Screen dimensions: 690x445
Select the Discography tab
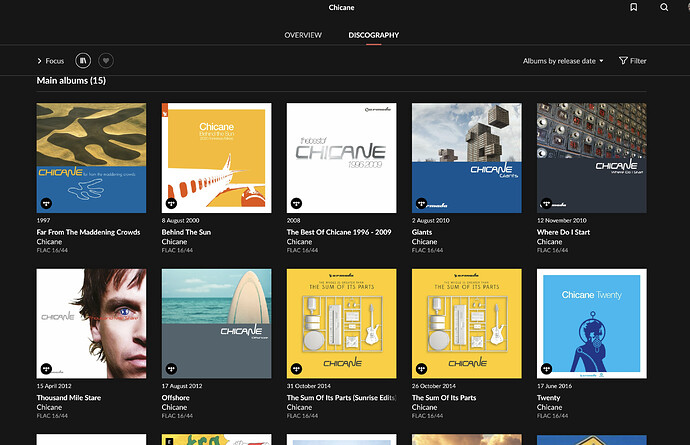(374, 35)
